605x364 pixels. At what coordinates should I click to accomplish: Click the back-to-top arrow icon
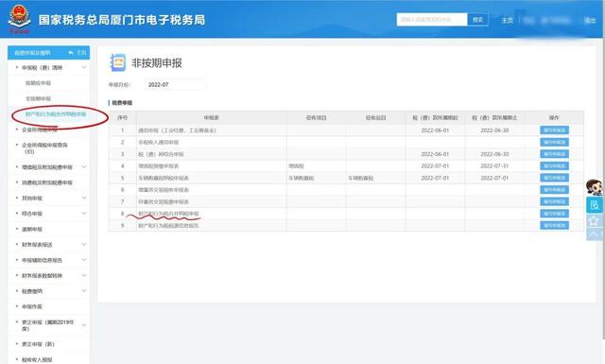[595, 234]
